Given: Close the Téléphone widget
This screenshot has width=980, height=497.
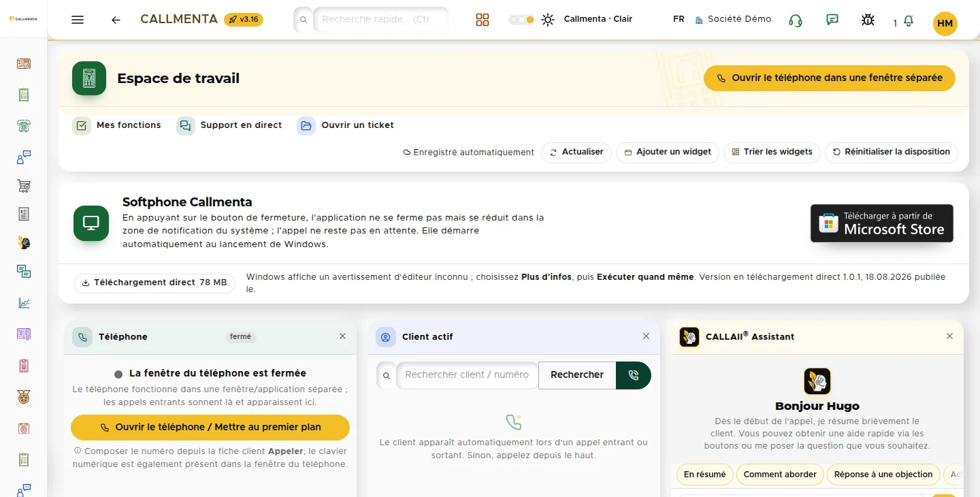Looking at the screenshot, I should (342, 336).
